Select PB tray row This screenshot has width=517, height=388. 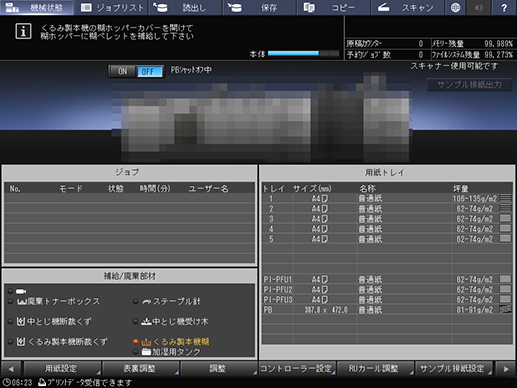click(x=387, y=310)
